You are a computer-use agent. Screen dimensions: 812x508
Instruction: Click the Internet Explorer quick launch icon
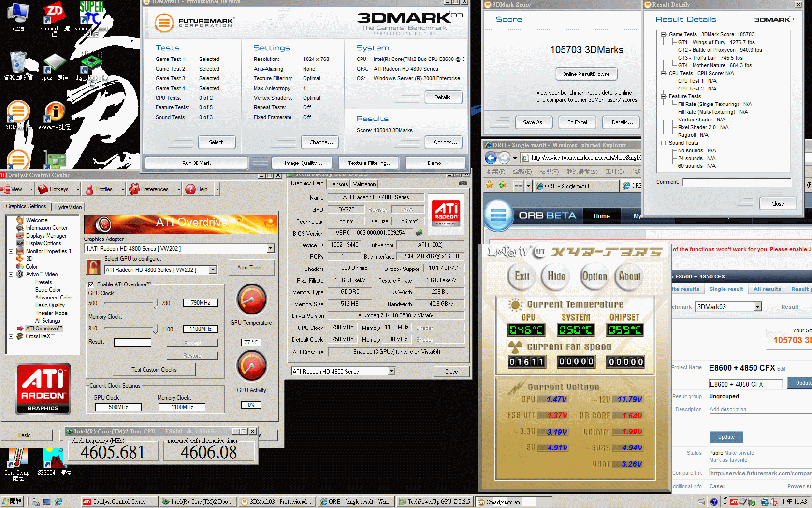58,502
